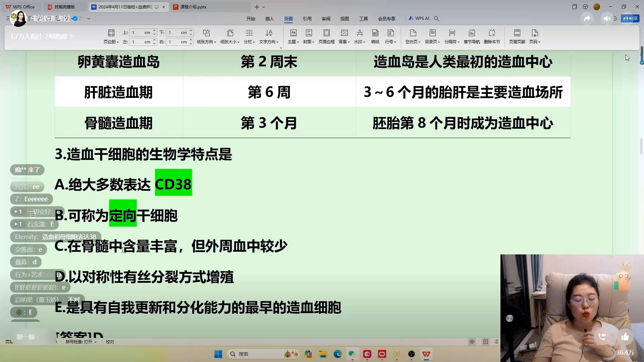The width and height of the screenshot is (644, 362).
Task: Open the 主题 theme icon
Action: (293, 33)
